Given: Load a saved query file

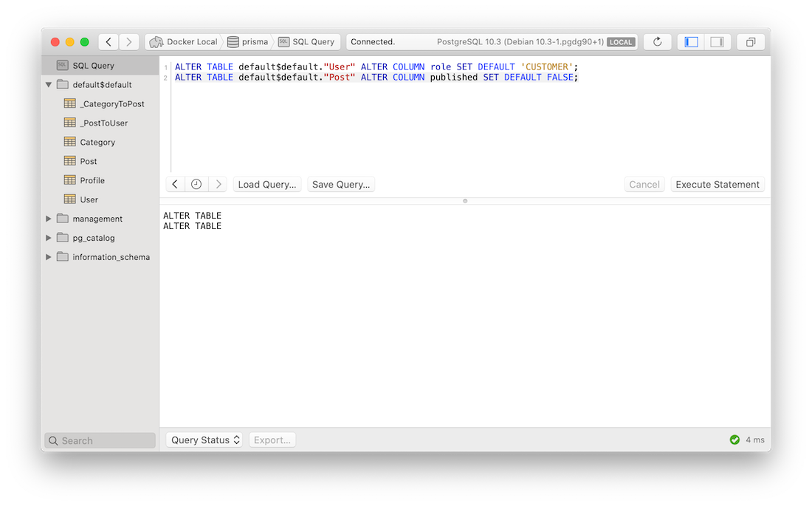Looking at the screenshot, I should tap(266, 184).
